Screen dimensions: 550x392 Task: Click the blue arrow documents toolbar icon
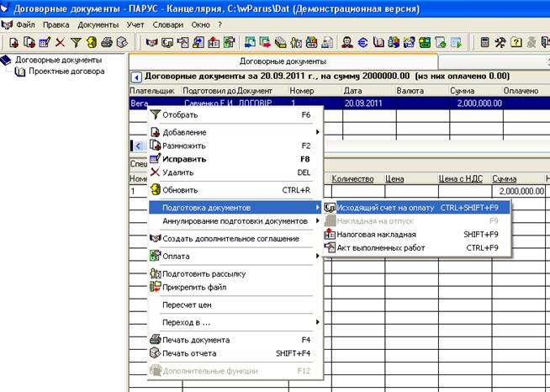click(250, 42)
